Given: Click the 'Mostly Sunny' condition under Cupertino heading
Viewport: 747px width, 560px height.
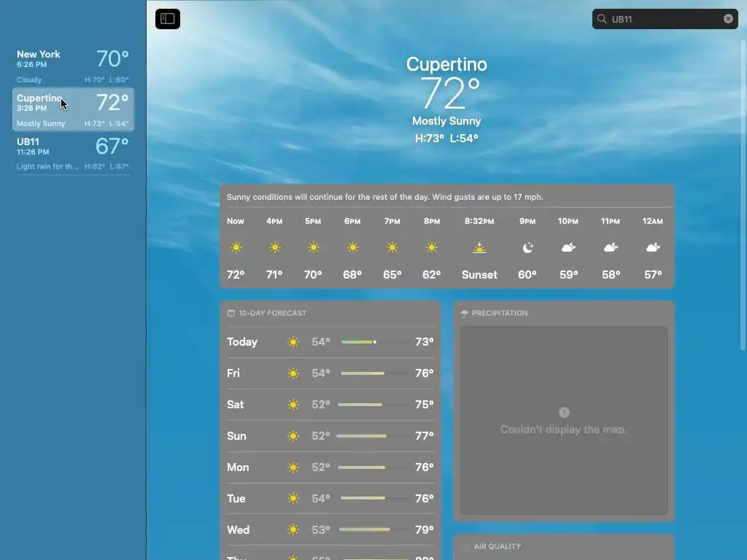Looking at the screenshot, I should click(446, 121).
